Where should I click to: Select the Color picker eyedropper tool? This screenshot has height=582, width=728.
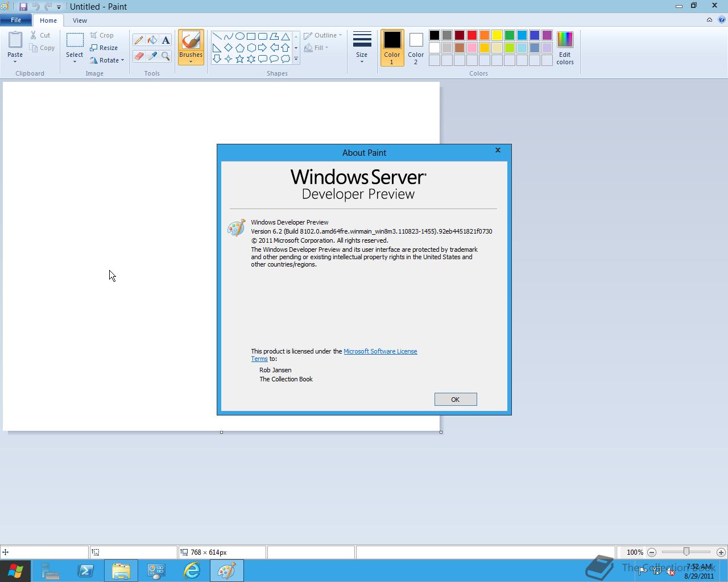point(152,56)
